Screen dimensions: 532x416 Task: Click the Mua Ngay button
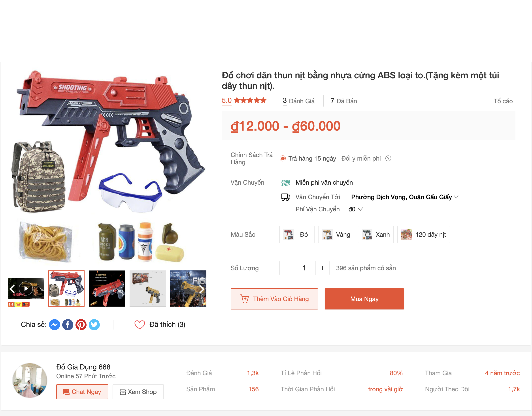(x=364, y=299)
